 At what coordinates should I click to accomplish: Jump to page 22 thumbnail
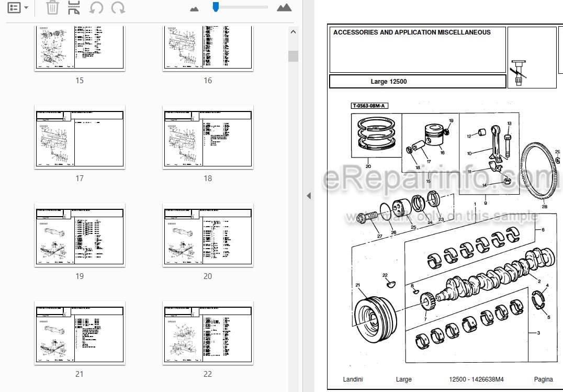[208, 333]
